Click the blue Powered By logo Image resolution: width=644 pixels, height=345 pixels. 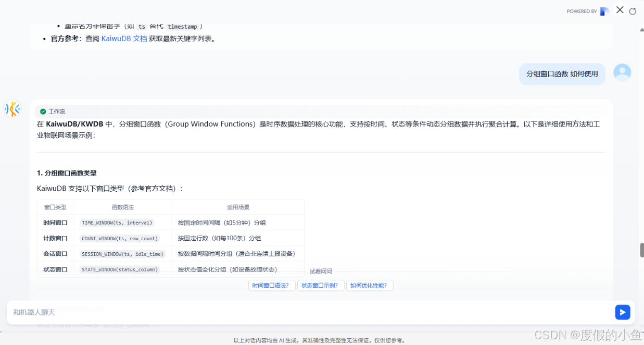[604, 11]
